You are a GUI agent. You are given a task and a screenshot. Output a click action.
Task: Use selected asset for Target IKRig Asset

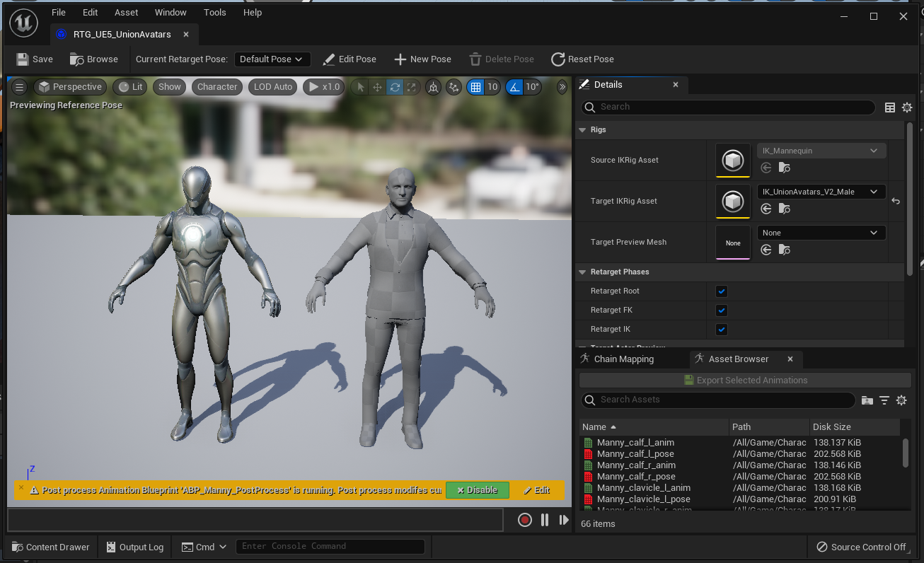click(x=766, y=209)
